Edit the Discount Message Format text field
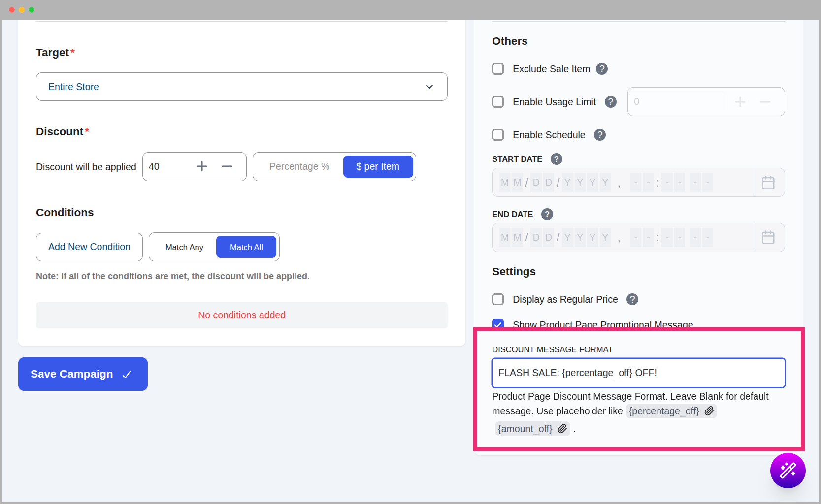The image size is (821, 504). [638, 373]
